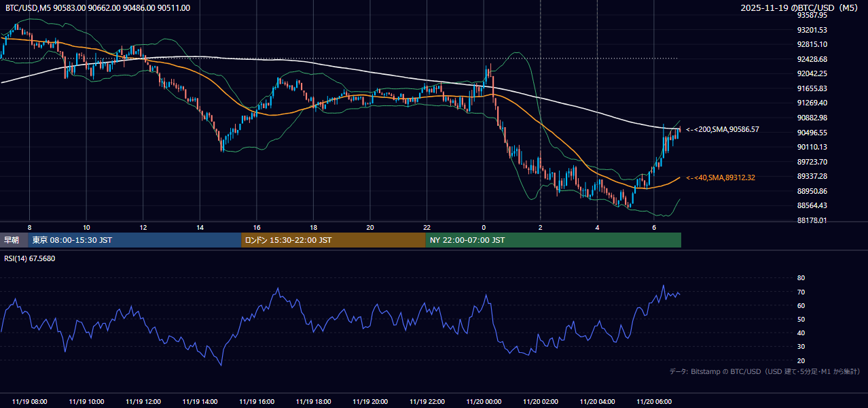Viewport: 868px width, 408px height.
Task: Click hour tick 22 under the price chart
Action: click(427, 227)
